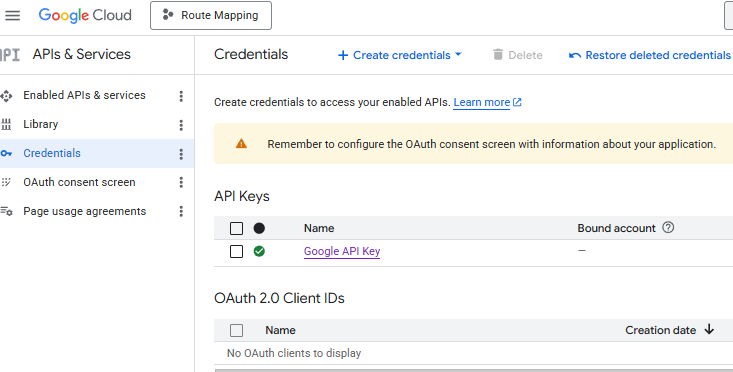The image size is (733, 372).
Task: Click the Name column header in API Keys
Action: [x=319, y=228]
